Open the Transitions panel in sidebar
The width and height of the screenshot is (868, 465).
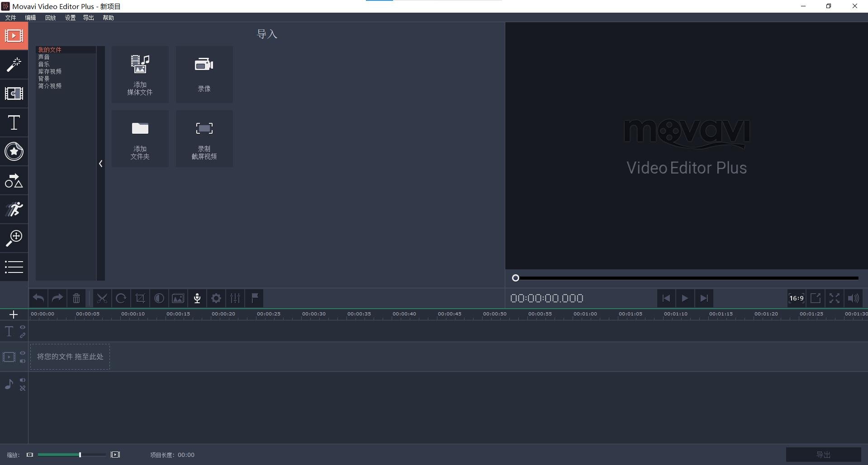[14, 94]
